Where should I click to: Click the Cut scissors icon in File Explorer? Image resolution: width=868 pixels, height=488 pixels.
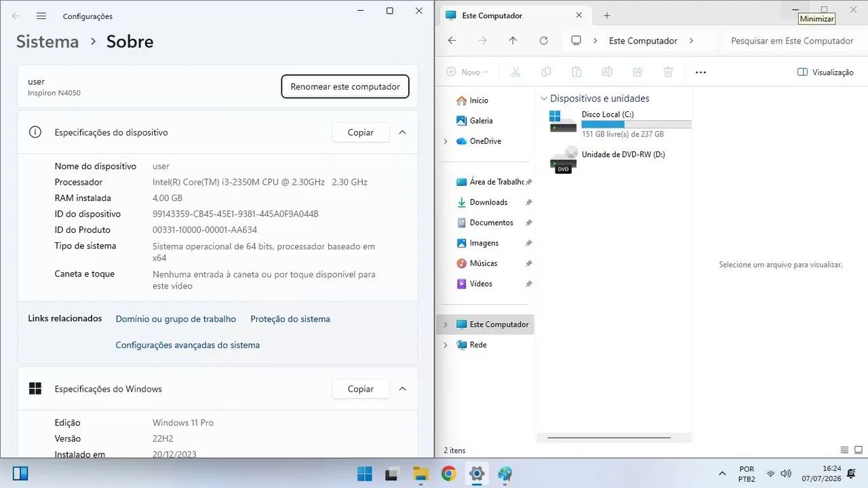pyautogui.click(x=515, y=72)
